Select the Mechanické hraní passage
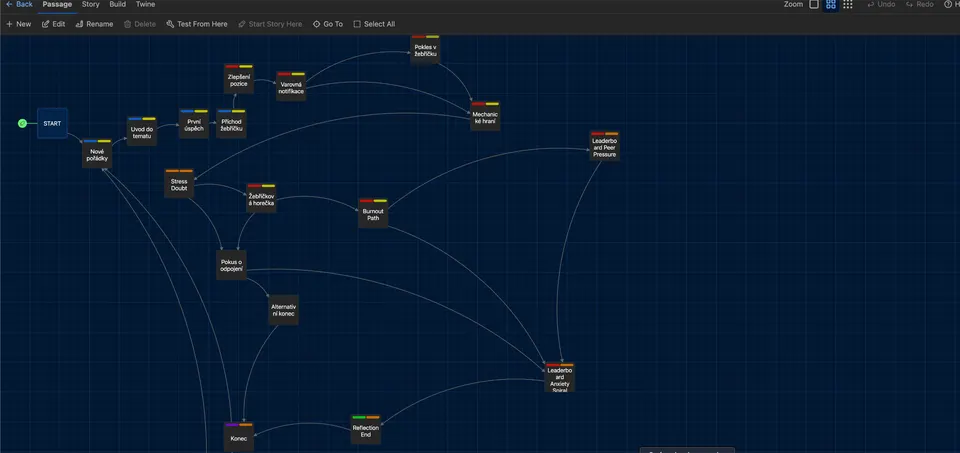Screen dimensions: 960x453 485,118
